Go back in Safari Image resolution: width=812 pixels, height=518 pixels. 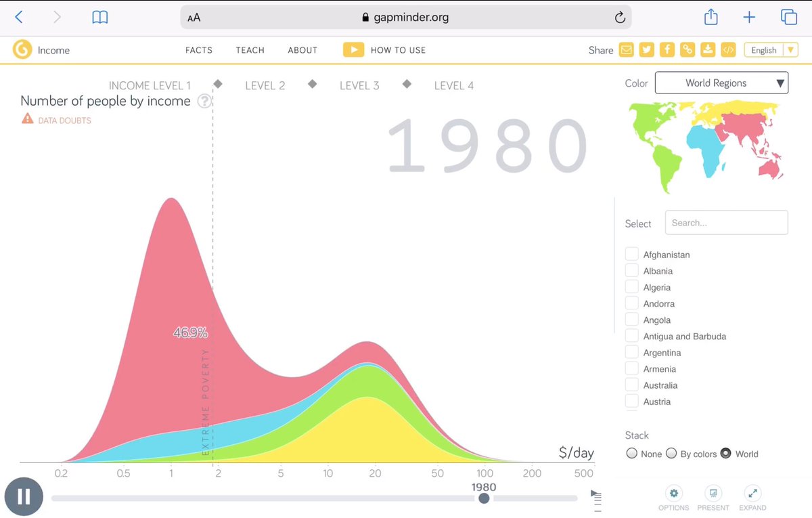point(19,17)
